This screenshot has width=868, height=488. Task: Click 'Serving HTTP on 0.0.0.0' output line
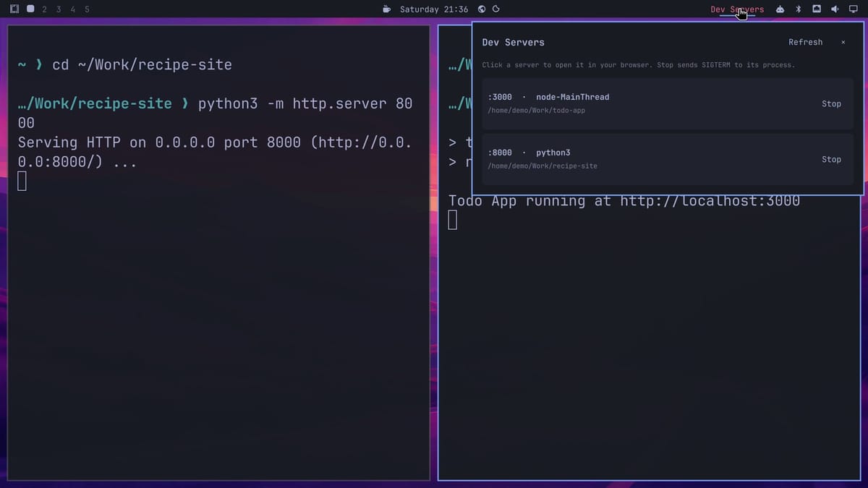pyautogui.click(x=215, y=152)
